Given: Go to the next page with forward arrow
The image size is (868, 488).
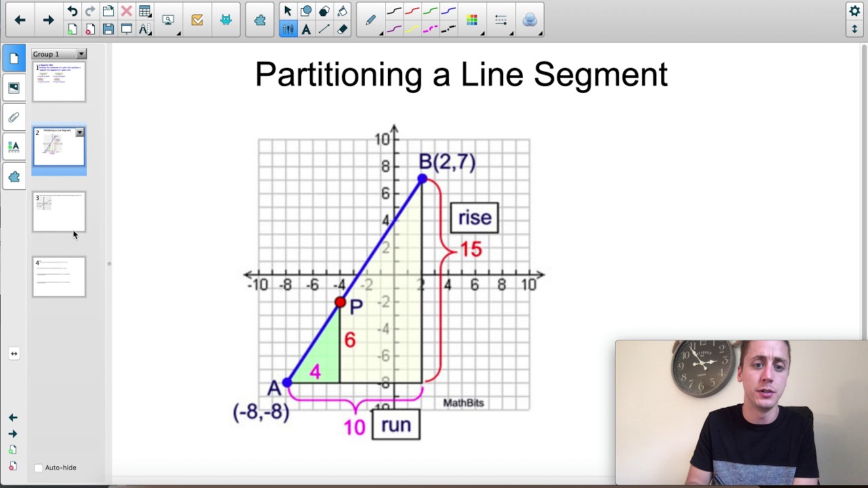Looking at the screenshot, I should 48,20.
